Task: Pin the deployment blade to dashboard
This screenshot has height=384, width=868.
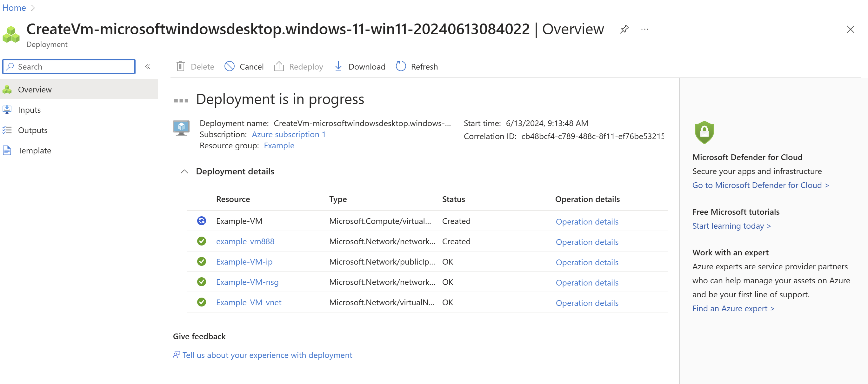Action: click(x=624, y=29)
